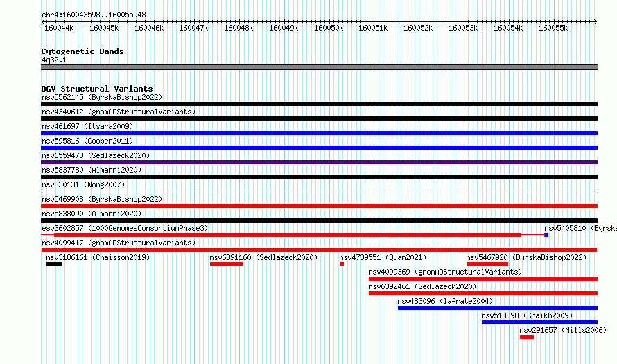Select the black nsv3186161 Chaisson2019 bar
Screen dimensions: 617x364
click(54, 264)
